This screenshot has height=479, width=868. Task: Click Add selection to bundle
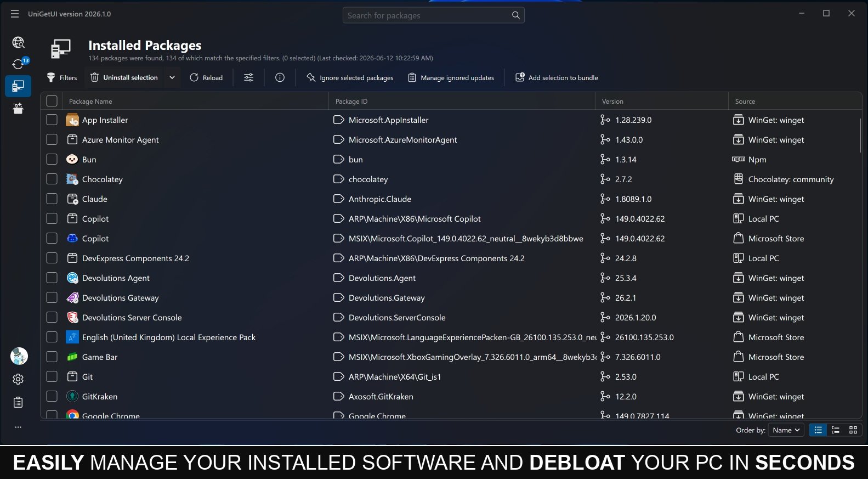[557, 77]
